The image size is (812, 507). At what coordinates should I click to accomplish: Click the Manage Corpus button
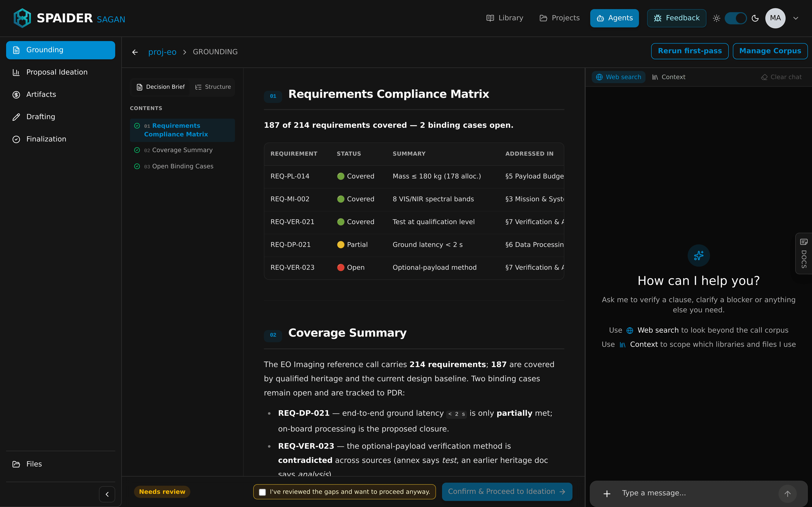pos(770,51)
